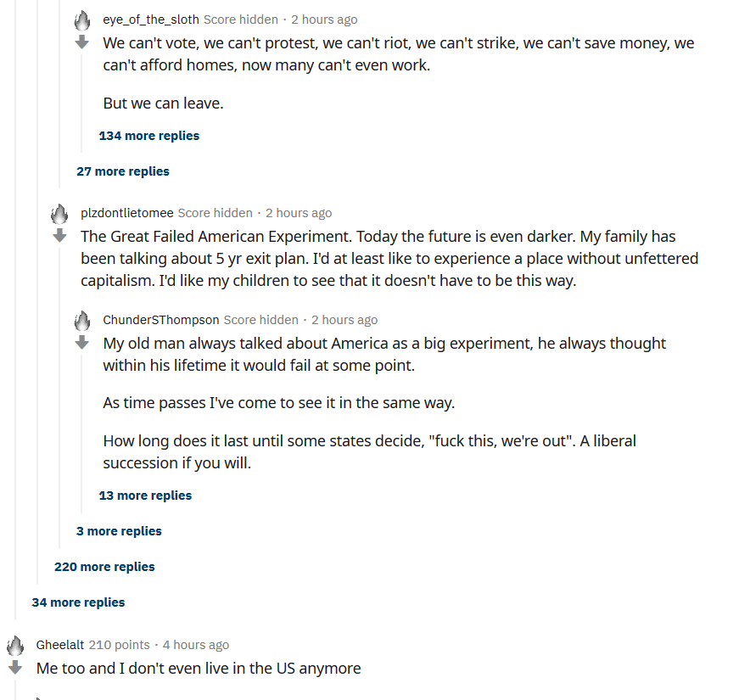Open eye_of_the_sloth's user profile
Viewport: 739px width, 700px height.
click(x=151, y=20)
